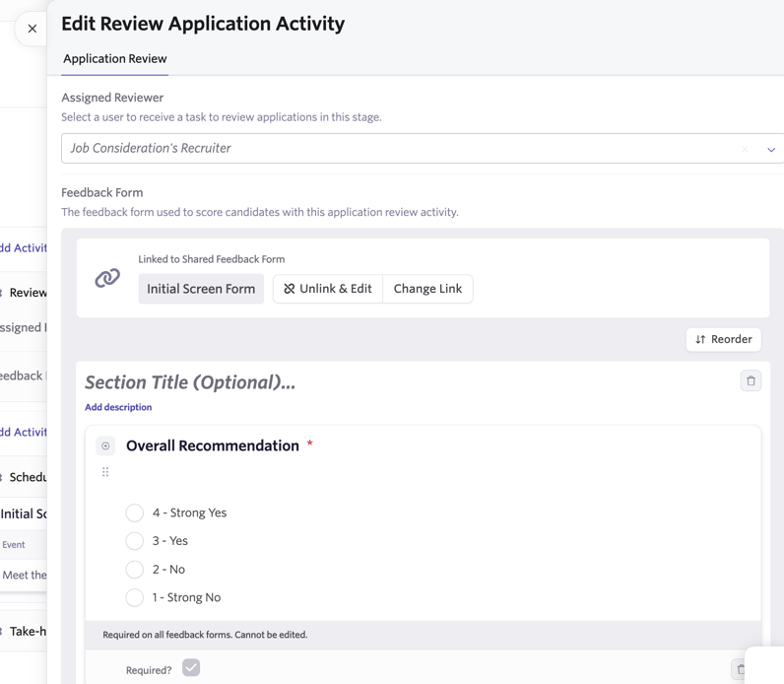Select the 4 - Strong Yes option

[135, 513]
